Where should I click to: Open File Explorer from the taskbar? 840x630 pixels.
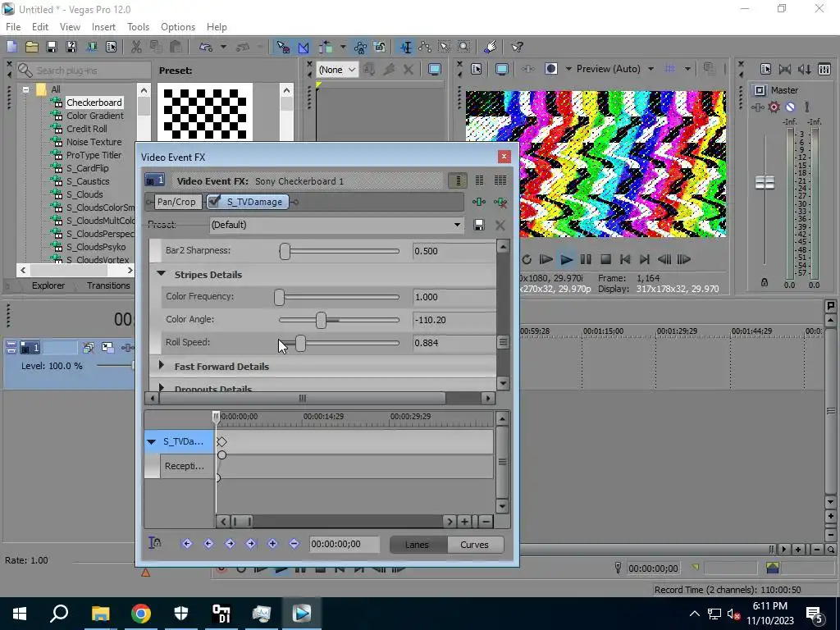(100, 614)
